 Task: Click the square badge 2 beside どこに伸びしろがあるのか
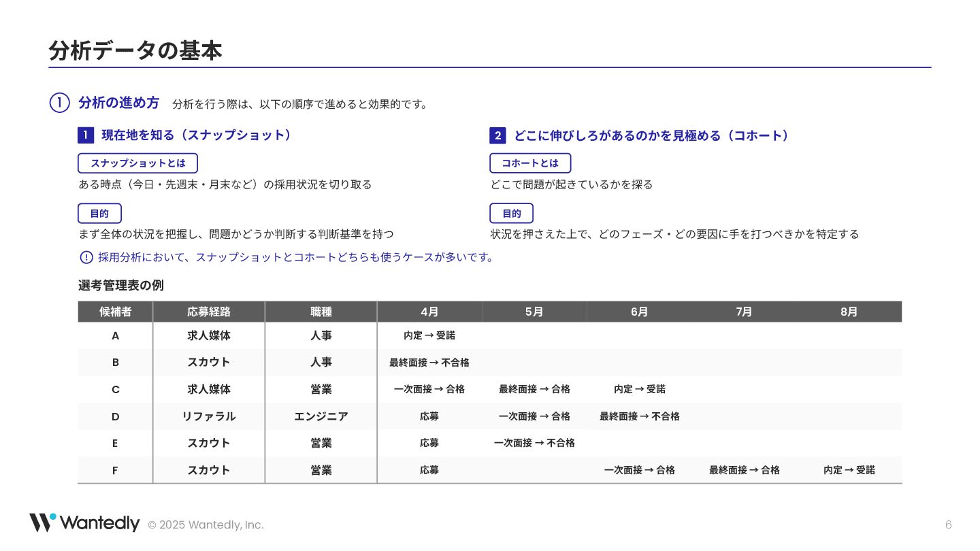point(497,135)
